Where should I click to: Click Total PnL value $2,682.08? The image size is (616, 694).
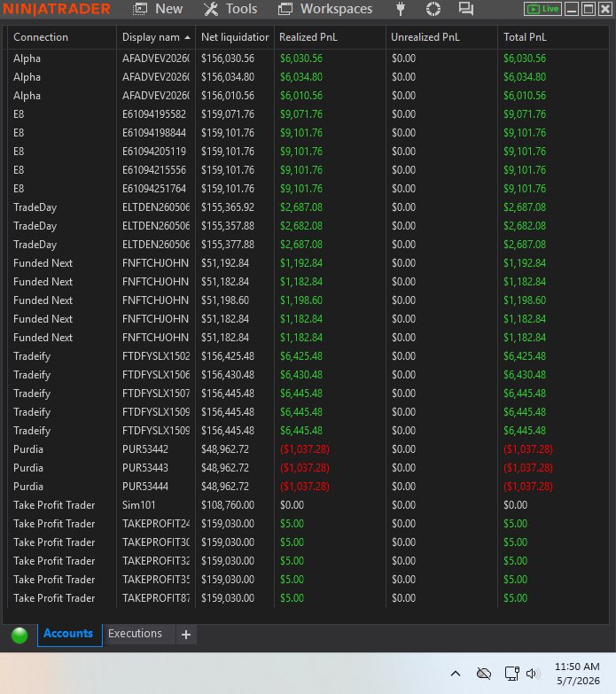(525, 226)
